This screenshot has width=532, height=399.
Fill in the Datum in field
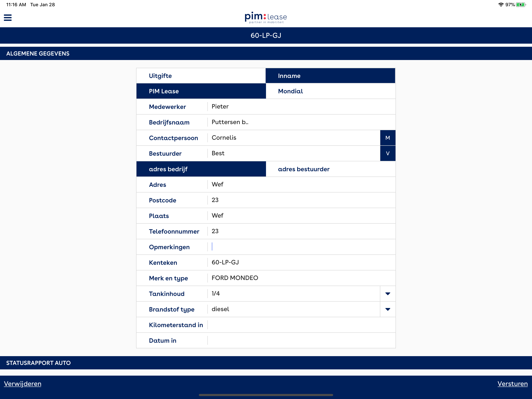point(301,341)
